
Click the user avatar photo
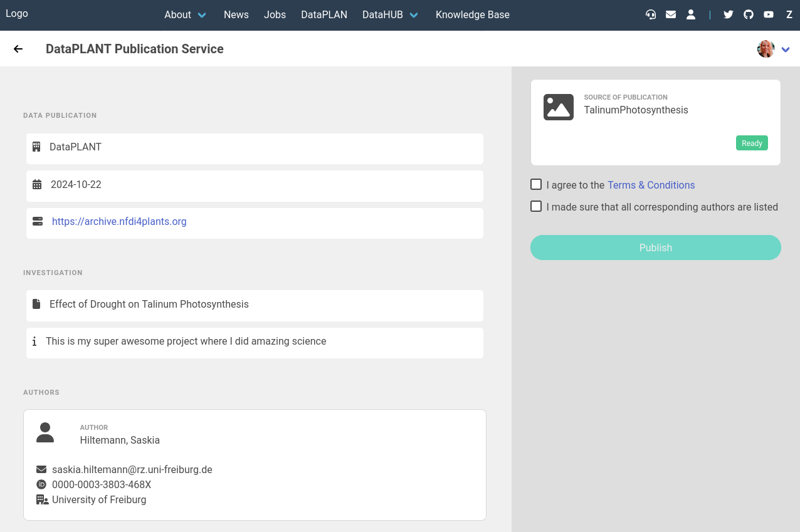tap(766, 49)
